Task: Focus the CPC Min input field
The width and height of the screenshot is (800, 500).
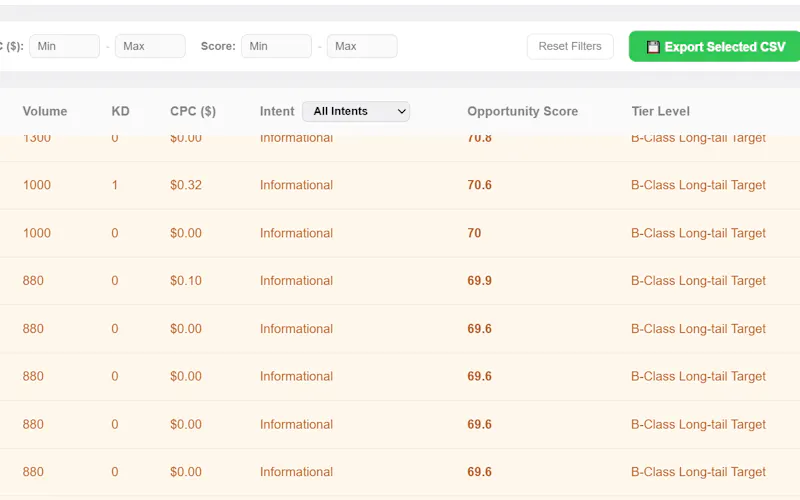Action: [64, 46]
